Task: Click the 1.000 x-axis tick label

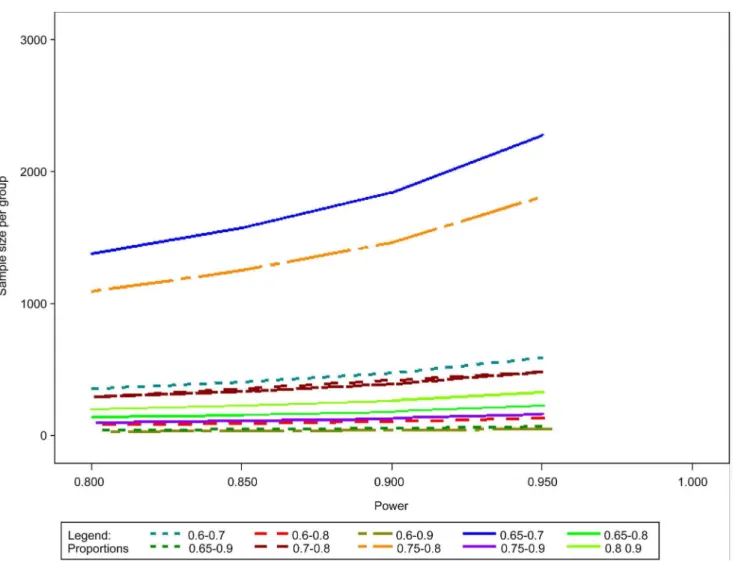Action: pos(692,482)
